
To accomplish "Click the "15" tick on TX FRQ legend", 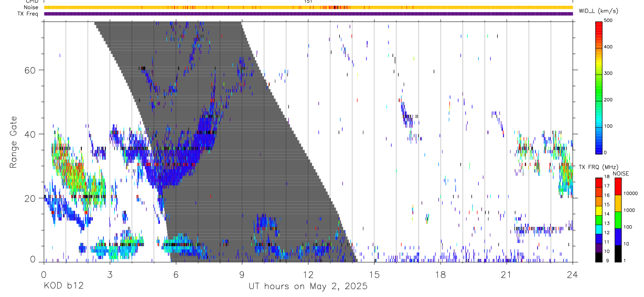I will tap(607, 206).
